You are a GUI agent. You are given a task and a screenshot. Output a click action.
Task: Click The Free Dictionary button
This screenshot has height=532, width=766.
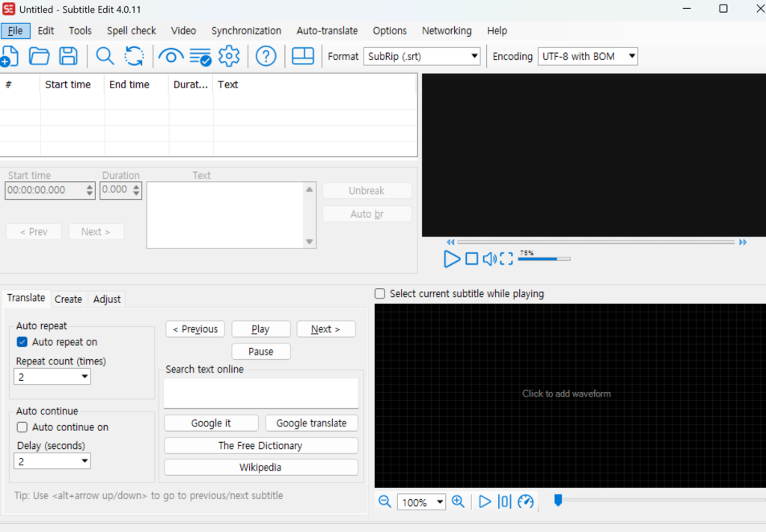[261, 445]
